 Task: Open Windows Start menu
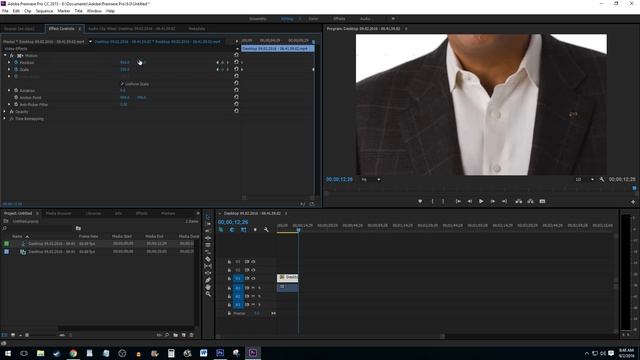tap(8, 353)
